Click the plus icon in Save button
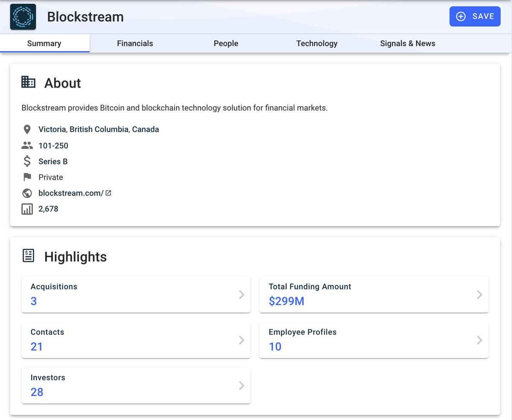 (x=461, y=17)
